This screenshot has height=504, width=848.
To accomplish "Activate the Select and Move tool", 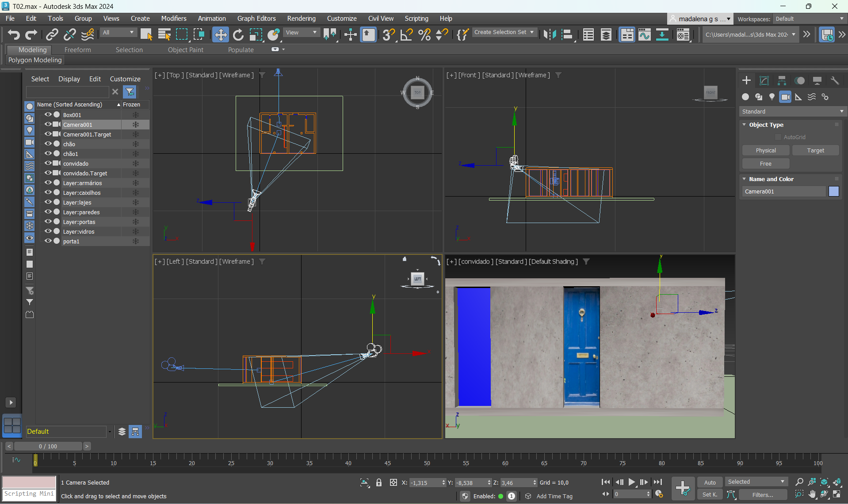I will [x=220, y=34].
